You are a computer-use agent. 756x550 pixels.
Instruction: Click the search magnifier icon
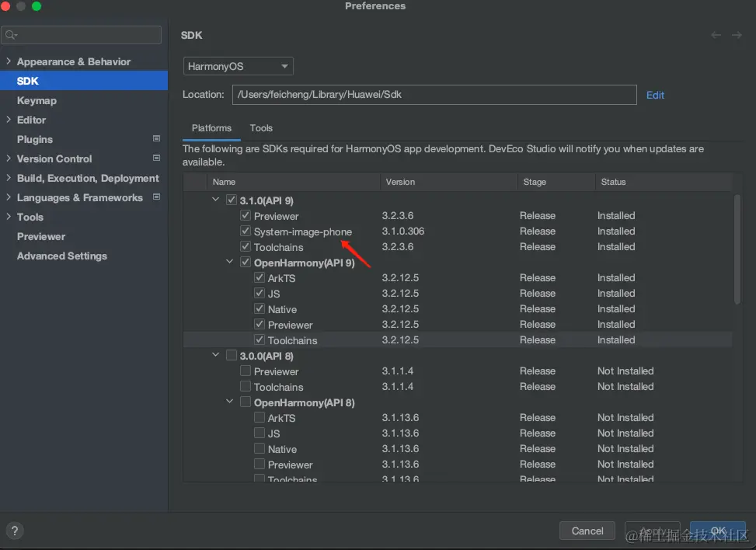click(x=11, y=35)
